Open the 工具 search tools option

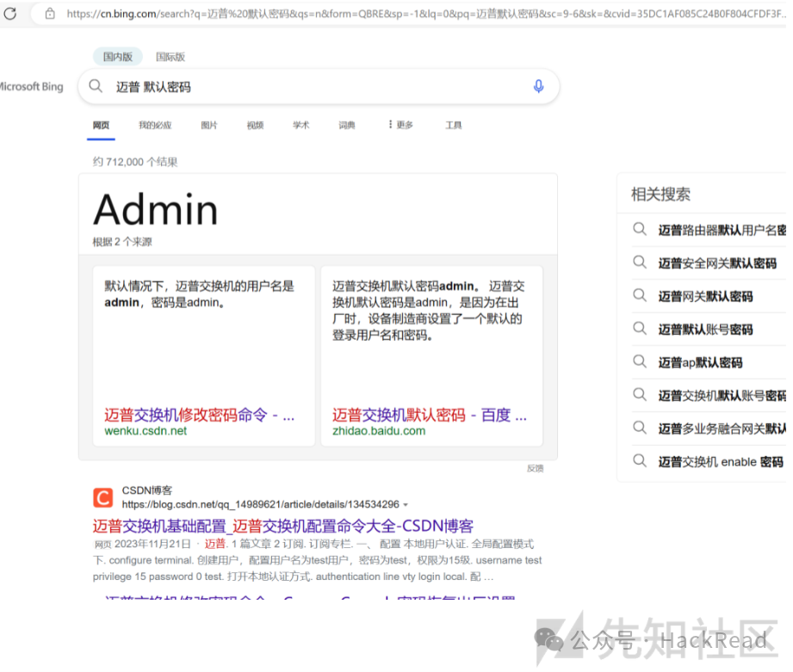tap(454, 125)
